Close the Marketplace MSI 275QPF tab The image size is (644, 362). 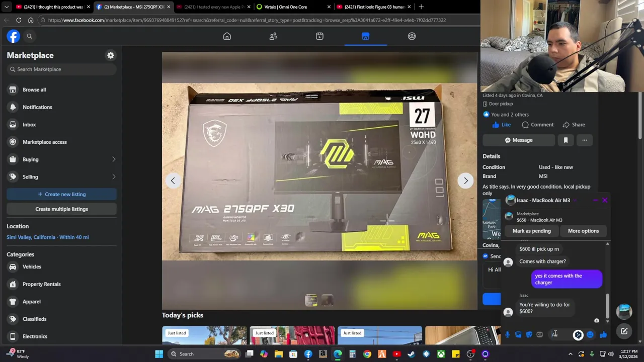click(x=168, y=7)
